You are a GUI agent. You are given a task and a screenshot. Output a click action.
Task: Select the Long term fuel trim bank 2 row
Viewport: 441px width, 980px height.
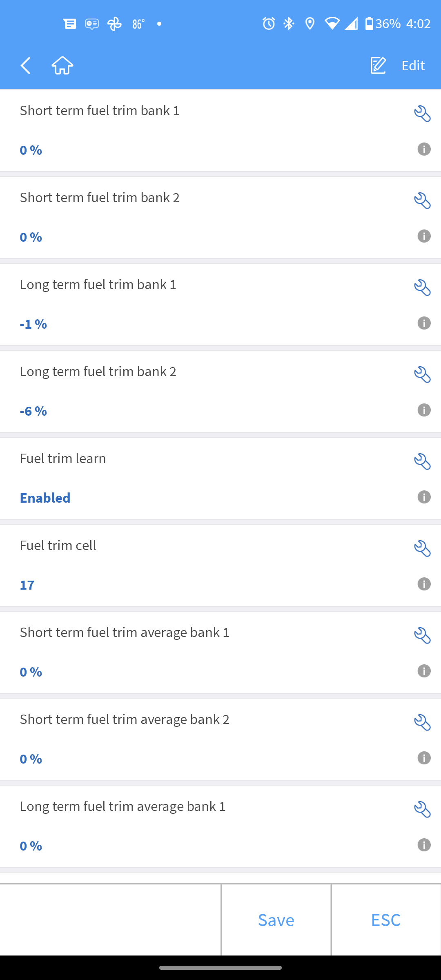point(204,391)
